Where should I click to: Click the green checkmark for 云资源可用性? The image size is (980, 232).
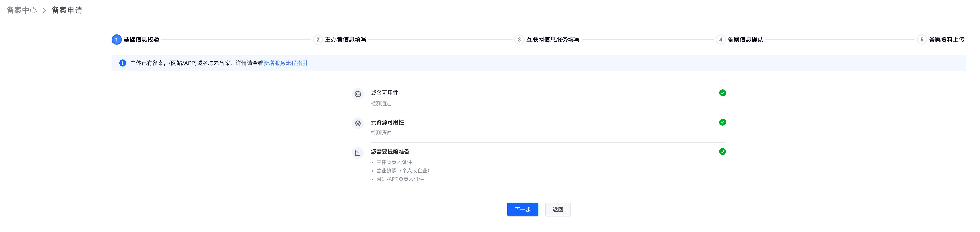pyautogui.click(x=722, y=122)
